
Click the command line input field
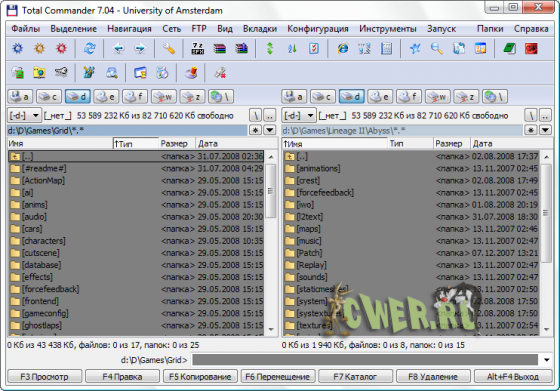point(365,360)
